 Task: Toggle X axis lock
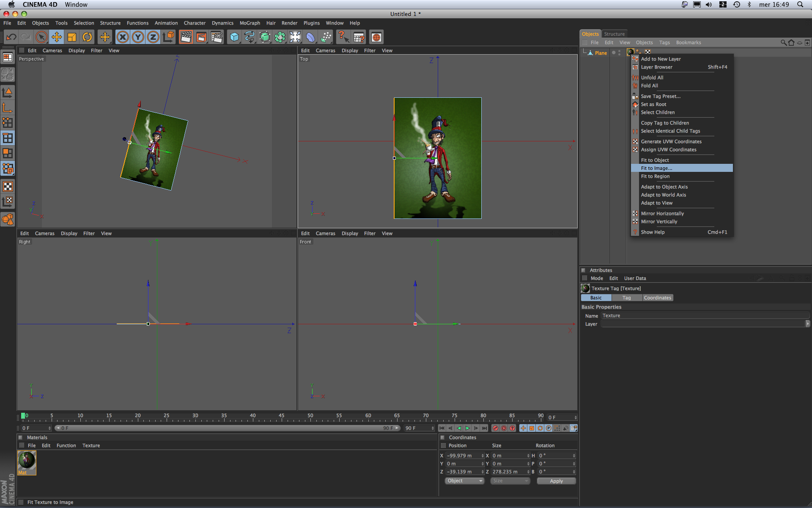point(122,37)
